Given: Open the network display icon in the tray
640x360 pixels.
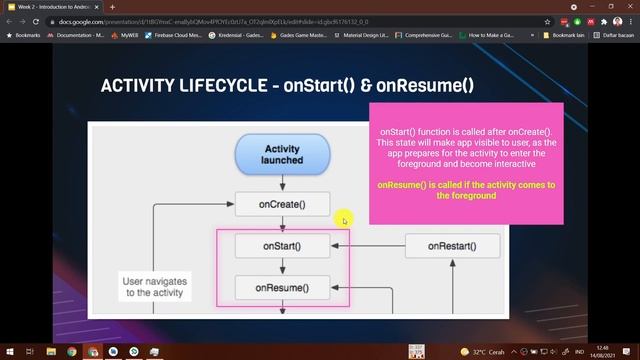Looking at the screenshot, I should 544,352.
